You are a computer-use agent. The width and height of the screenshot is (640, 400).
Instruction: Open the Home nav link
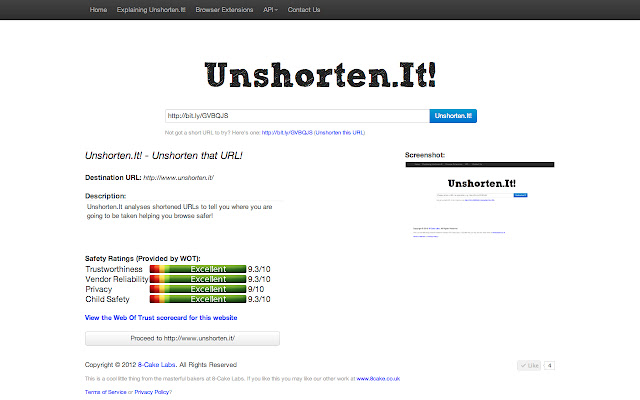(98, 10)
